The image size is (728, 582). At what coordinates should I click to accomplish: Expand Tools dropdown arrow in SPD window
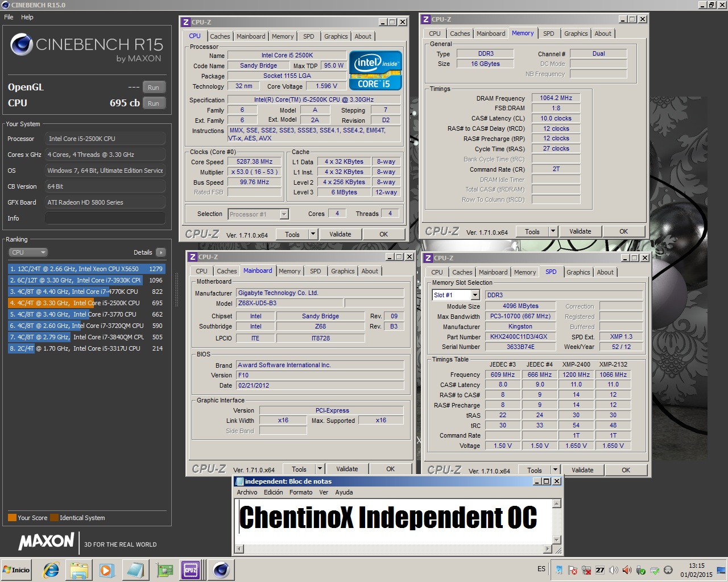tap(555, 470)
